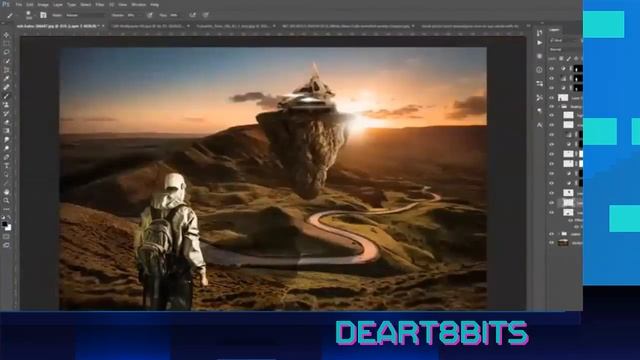The width and height of the screenshot is (640, 360).
Task: Select the Healing Brush tool
Action: (6, 87)
